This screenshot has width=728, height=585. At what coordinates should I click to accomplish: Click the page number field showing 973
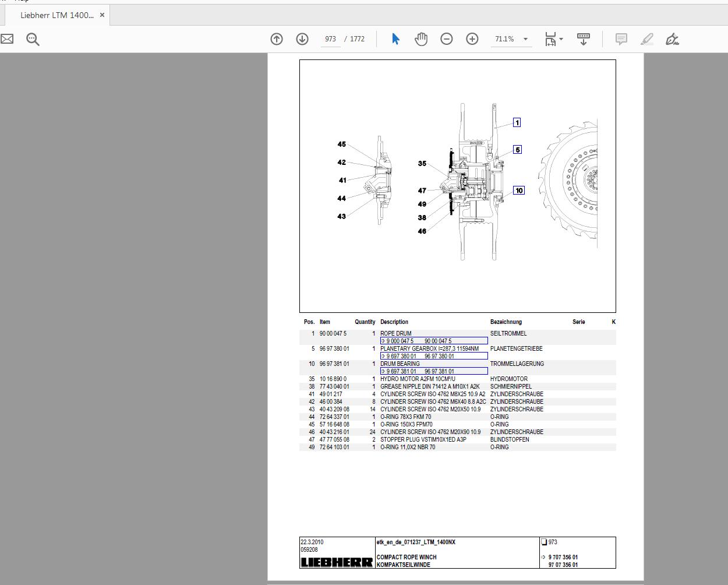tap(331, 39)
